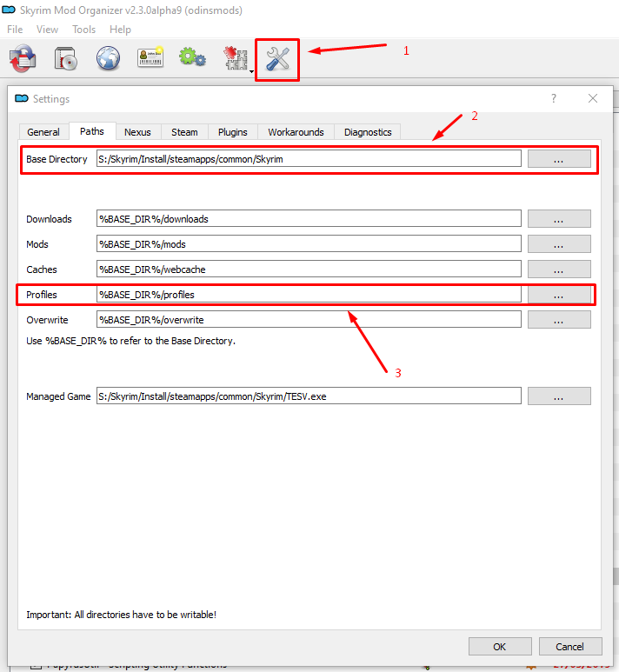Image resolution: width=619 pixels, height=672 pixels.
Task: Click the Settings dialog help question mark
Action: point(554,98)
